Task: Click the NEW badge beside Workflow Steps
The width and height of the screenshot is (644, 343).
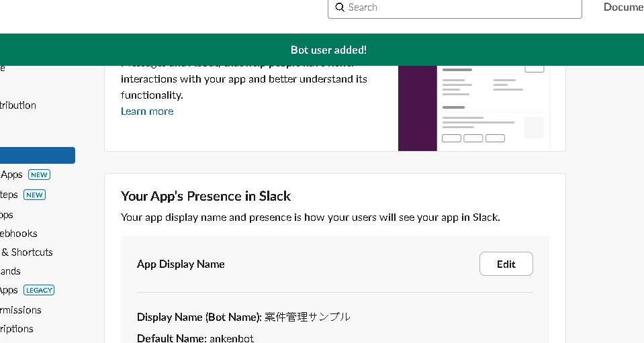Action: pyautogui.click(x=34, y=195)
